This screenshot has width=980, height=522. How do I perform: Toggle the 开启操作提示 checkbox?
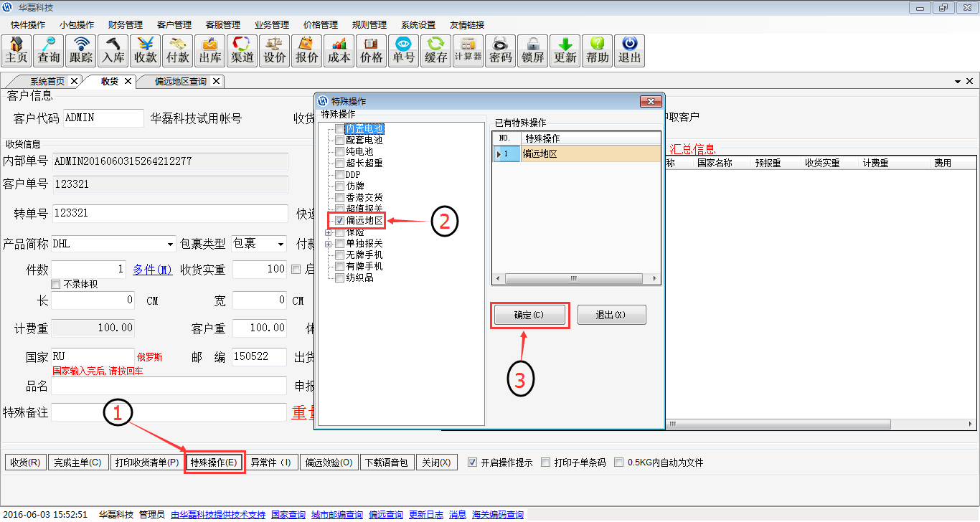[472, 462]
